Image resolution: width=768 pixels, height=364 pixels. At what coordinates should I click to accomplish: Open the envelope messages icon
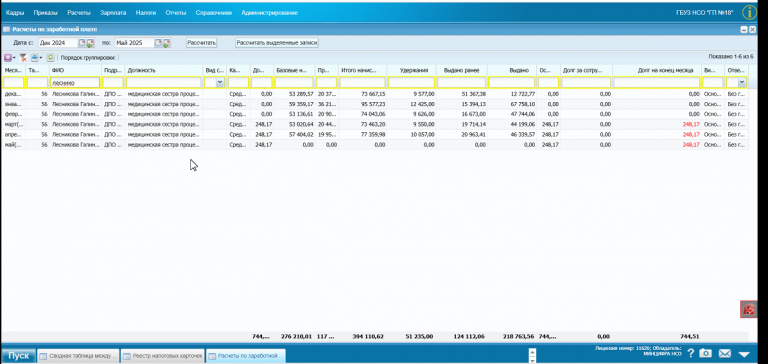tap(724, 353)
